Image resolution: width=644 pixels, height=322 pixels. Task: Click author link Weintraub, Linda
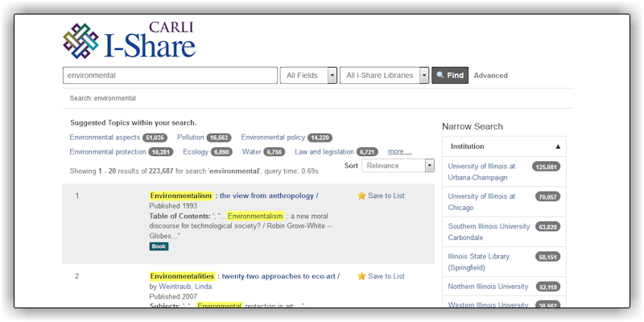pos(193,287)
